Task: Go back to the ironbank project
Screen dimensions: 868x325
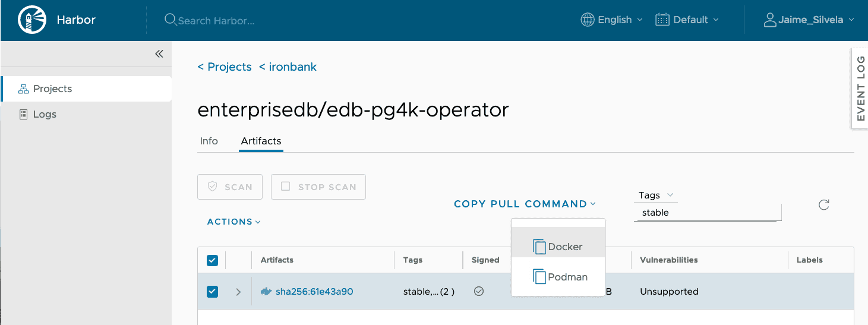Action: pyautogui.click(x=288, y=67)
